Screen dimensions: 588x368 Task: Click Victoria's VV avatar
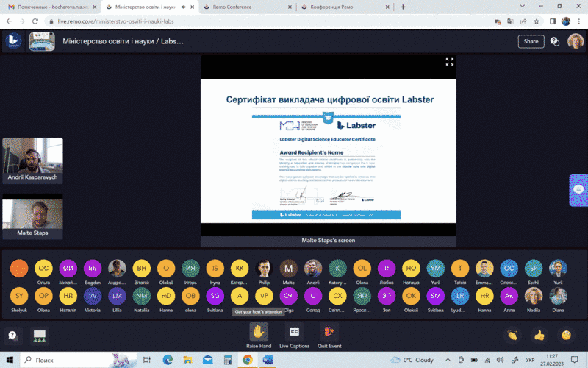(x=93, y=296)
